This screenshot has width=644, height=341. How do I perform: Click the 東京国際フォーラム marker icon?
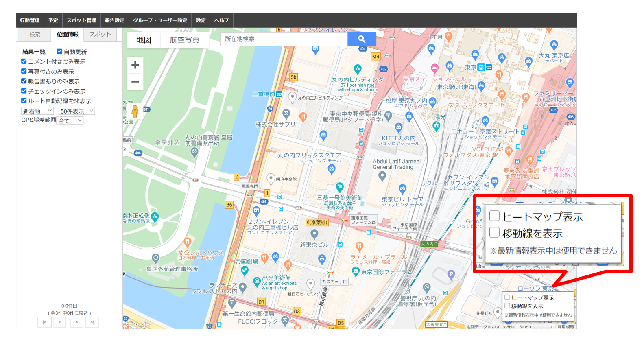pos(356,271)
